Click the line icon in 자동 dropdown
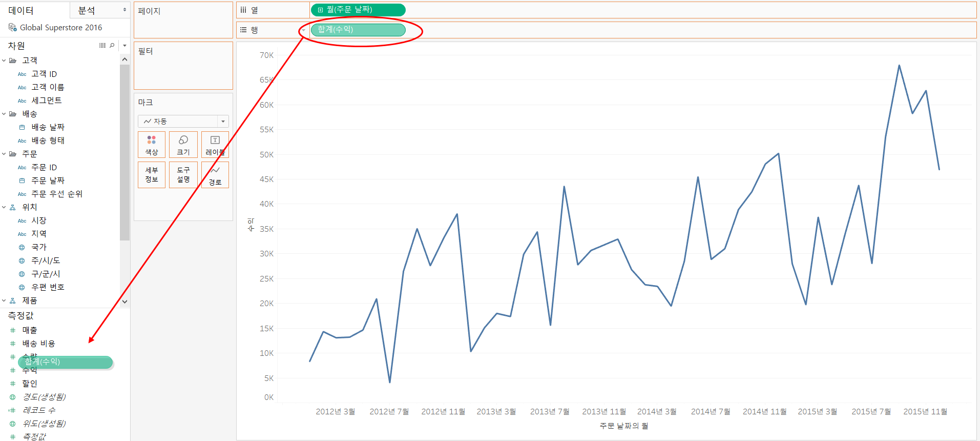Image resolution: width=980 pixels, height=441 pixels. tap(148, 121)
